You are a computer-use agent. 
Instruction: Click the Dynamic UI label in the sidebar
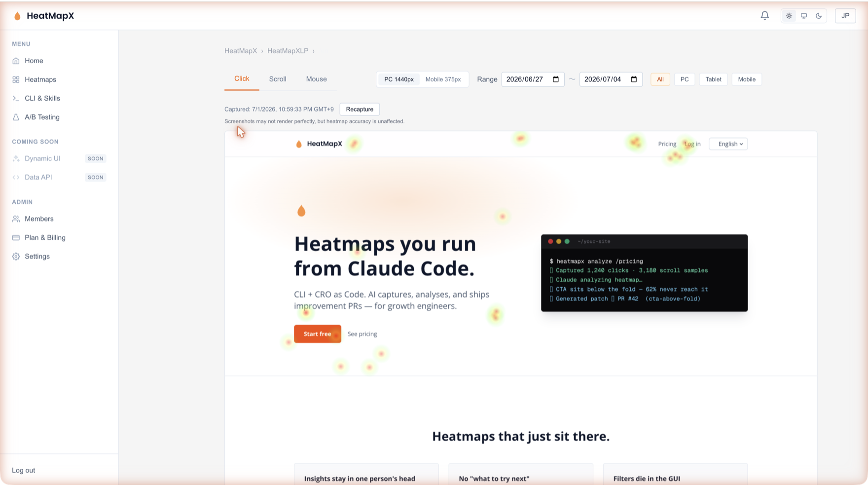(42, 158)
